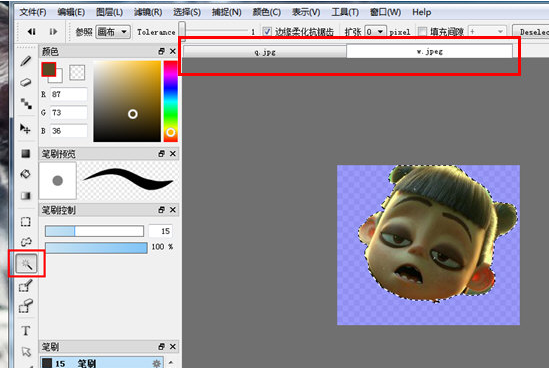Select the Brush pen tool
Screen dimensions: 549x368
point(26,61)
